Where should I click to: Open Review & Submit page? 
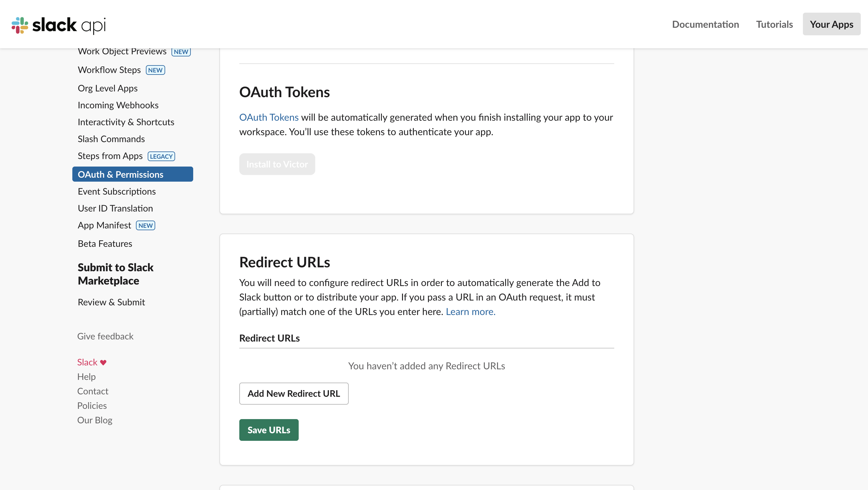click(x=111, y=302)
